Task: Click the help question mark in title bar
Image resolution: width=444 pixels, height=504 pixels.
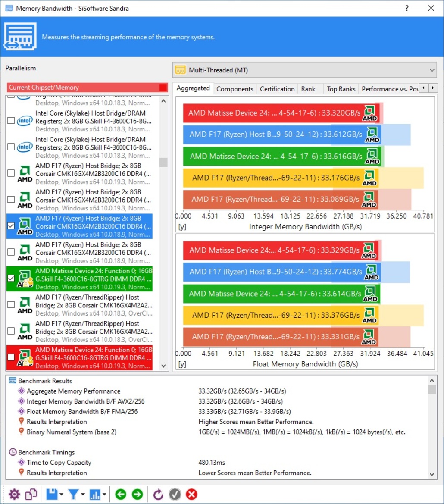Action: click(407, 8)
